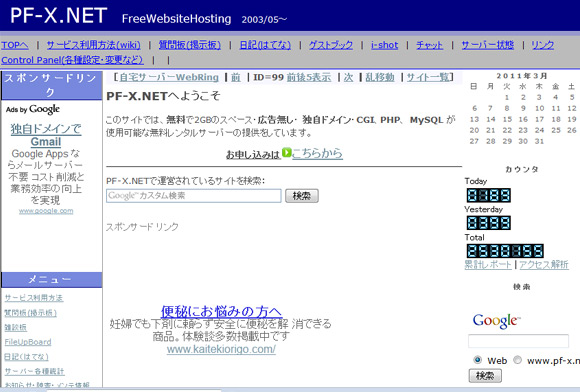The width and height of the screenshot is (580, 392).
Task: Click こちらから signup link
Action: 317,153
